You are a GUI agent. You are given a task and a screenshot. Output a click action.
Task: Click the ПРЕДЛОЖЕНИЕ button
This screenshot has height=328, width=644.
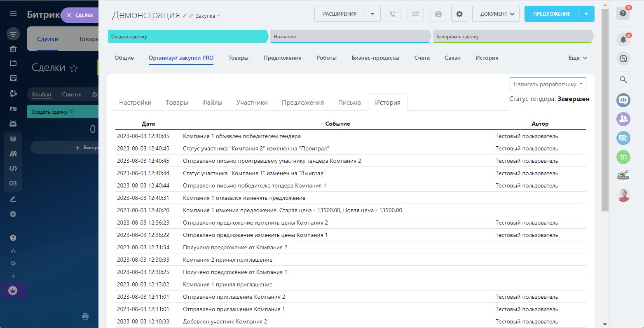551,14
